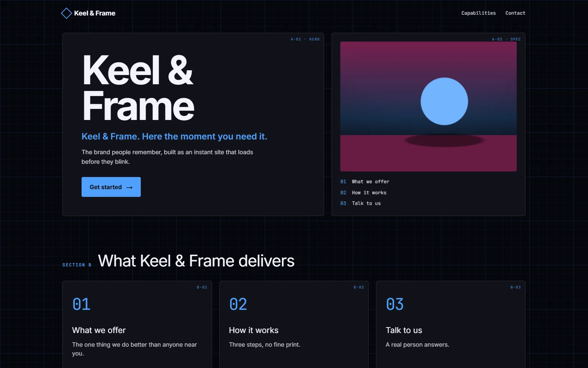
Task: Click 'Three steps, no fine print.' text
Action: 265,345
